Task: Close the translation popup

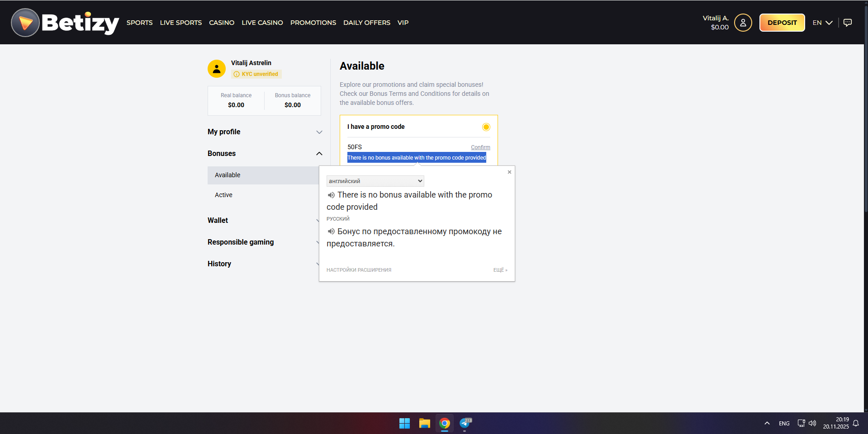Action: [x=509, y=172]
